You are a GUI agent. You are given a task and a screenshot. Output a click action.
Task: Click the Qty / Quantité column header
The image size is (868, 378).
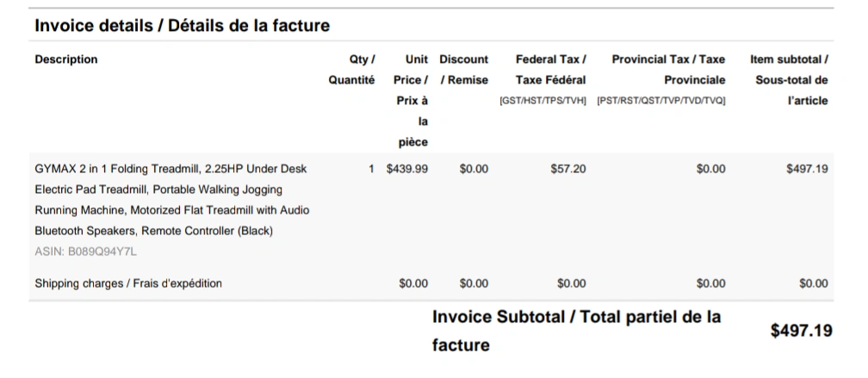(x=351, y=70)
